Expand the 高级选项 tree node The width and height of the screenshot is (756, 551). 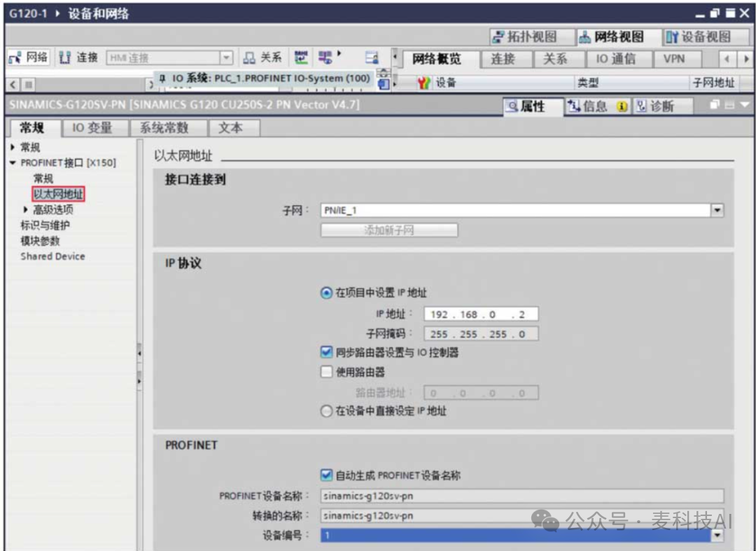point(26,210)
